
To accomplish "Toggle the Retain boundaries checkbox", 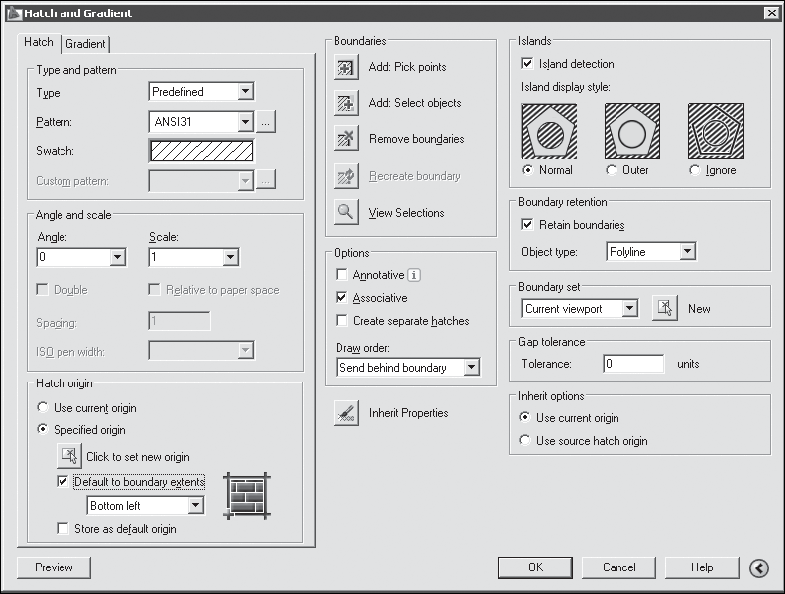I will click(527, 224).
